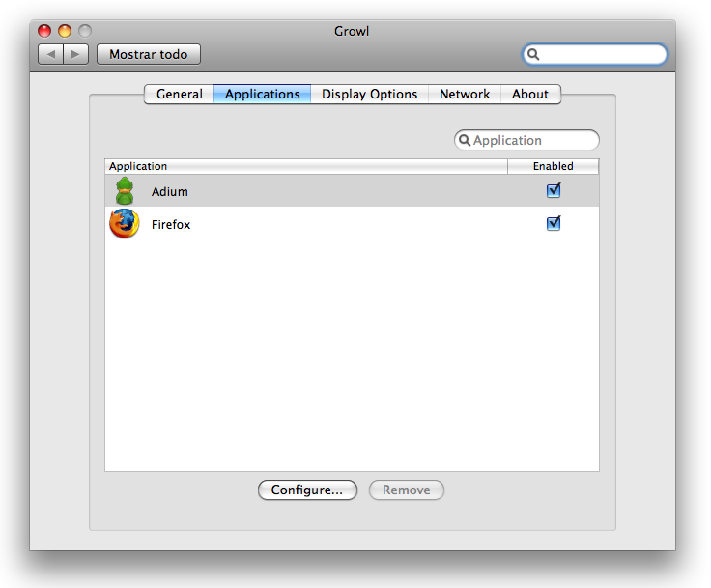Uncheck the Enabled box for Firefox
This screenshot has height=588, width=711.
(x=554, y=223)
